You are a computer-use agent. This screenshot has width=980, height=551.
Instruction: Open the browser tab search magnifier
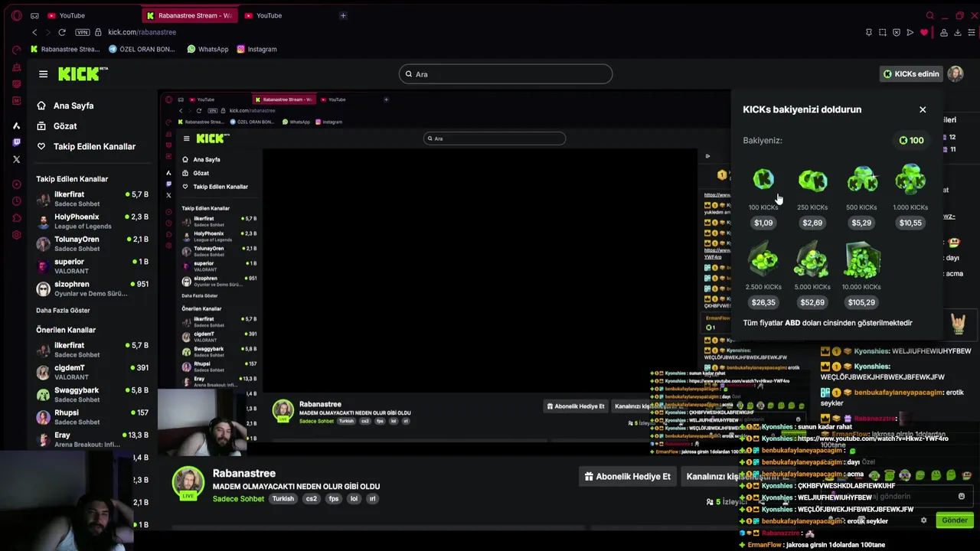930,15
